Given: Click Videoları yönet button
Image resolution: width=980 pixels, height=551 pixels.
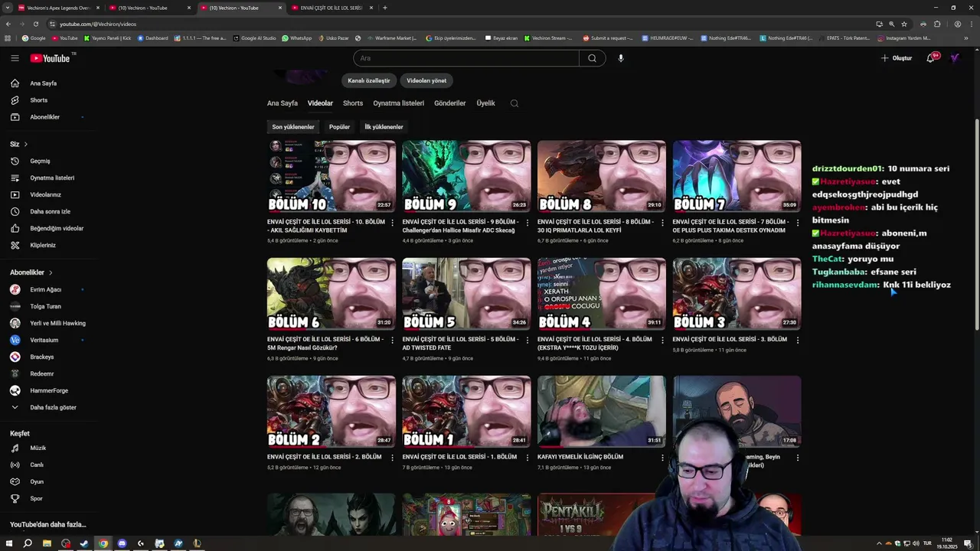Looking at the screenshot, I should click(426, 80).
